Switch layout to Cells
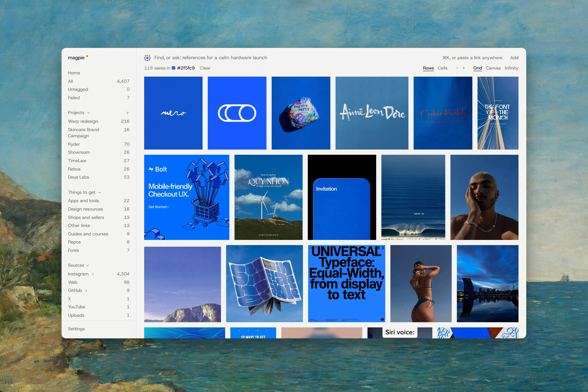This screenshot has height=392, width=588. click(x=443, y=68)
